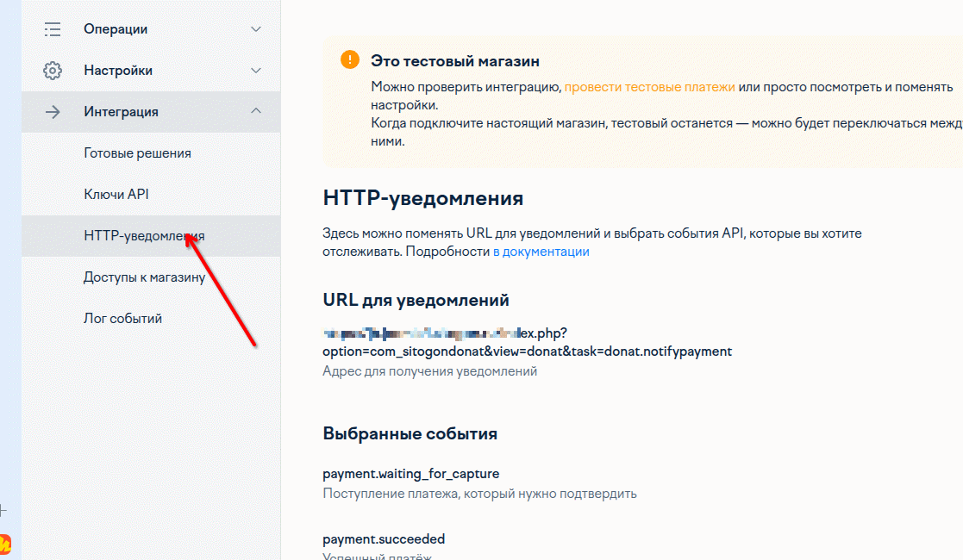
Task: Select the Интеграция menu label
Action: tap(121, 112)
